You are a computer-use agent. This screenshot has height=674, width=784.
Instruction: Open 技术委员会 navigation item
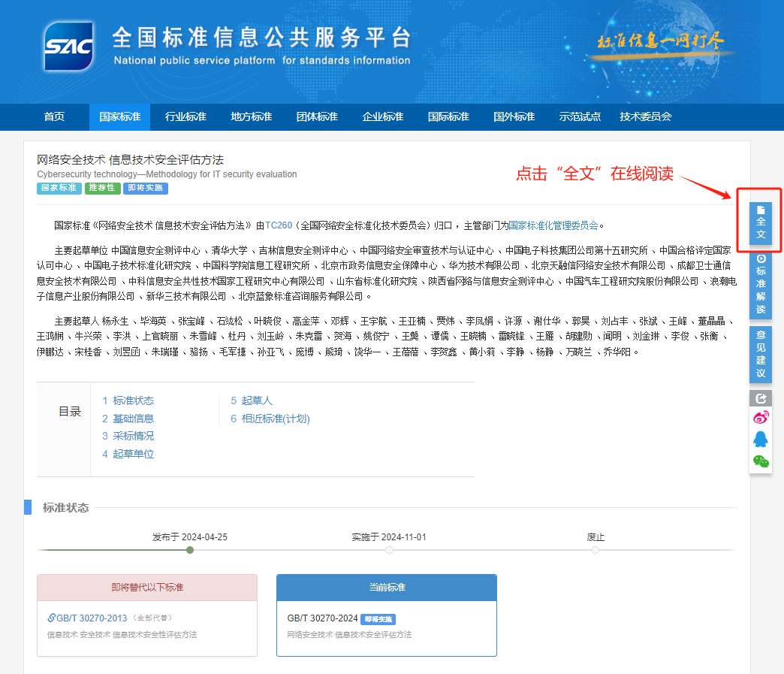click(x=645, y=116)
